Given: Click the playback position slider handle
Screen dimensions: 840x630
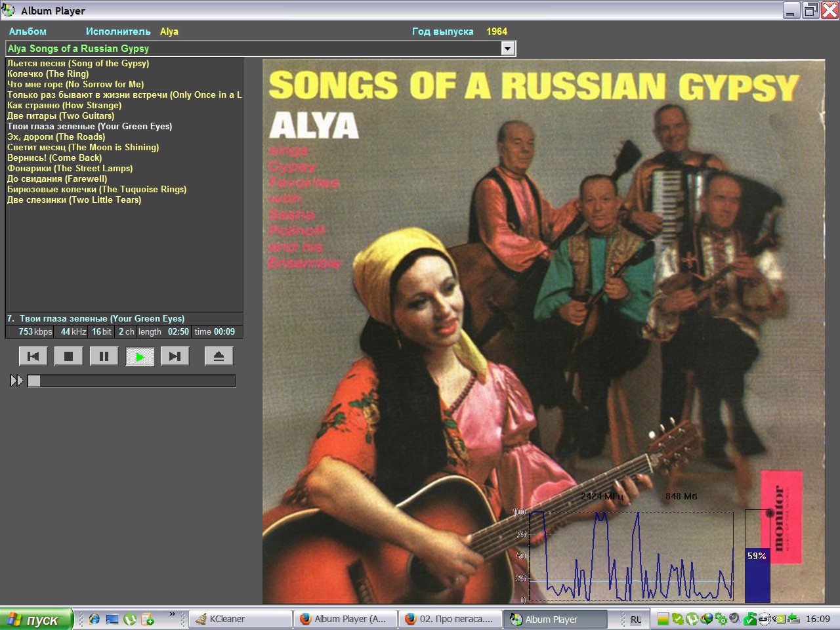Looking at the screenshot, I should tap(34, 381).
